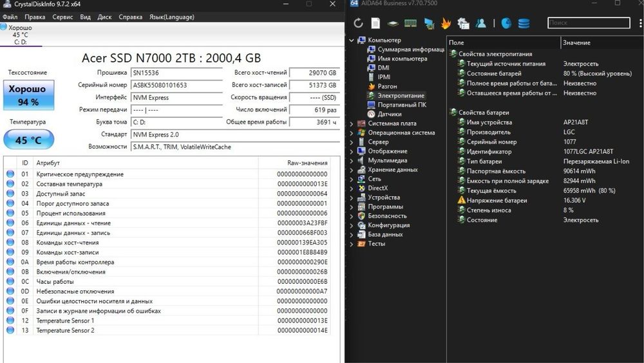644x363 pixels.
Task: Click the Тесты icon in tree
Action: [361, 243]
